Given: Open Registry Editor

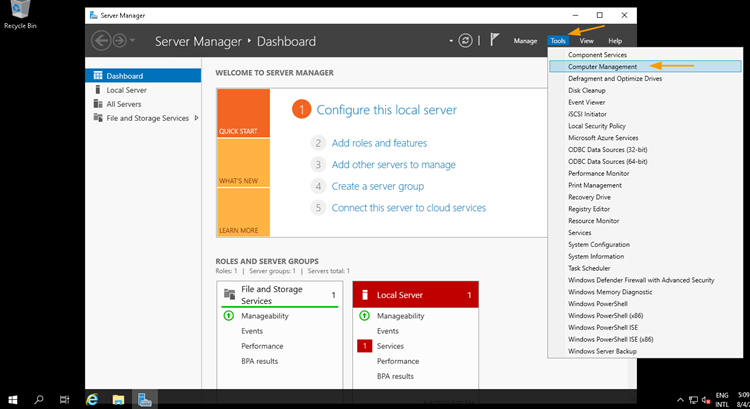Looking at the screenshot, I should pos(589,209).
